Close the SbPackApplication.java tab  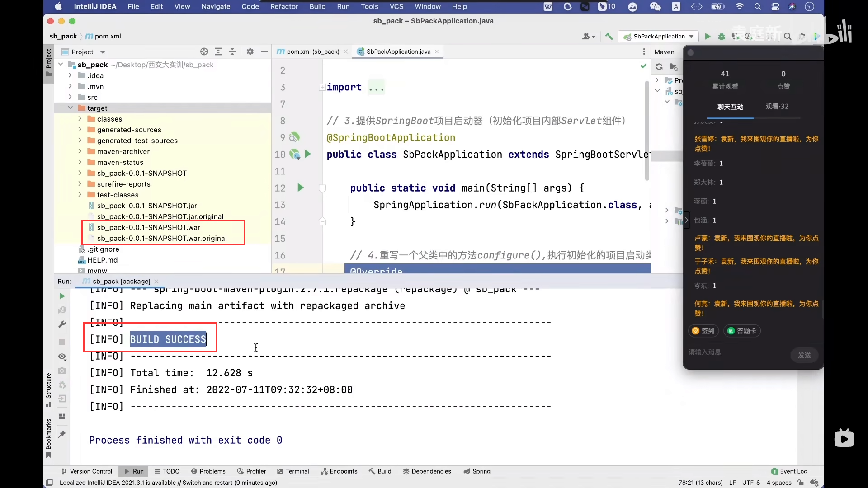point(437,52)
